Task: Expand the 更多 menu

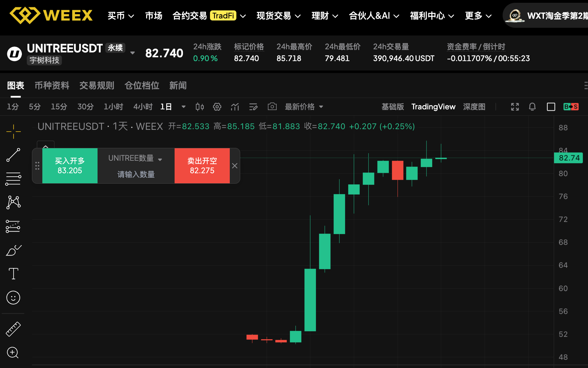Action: click(x=478, y=16)
